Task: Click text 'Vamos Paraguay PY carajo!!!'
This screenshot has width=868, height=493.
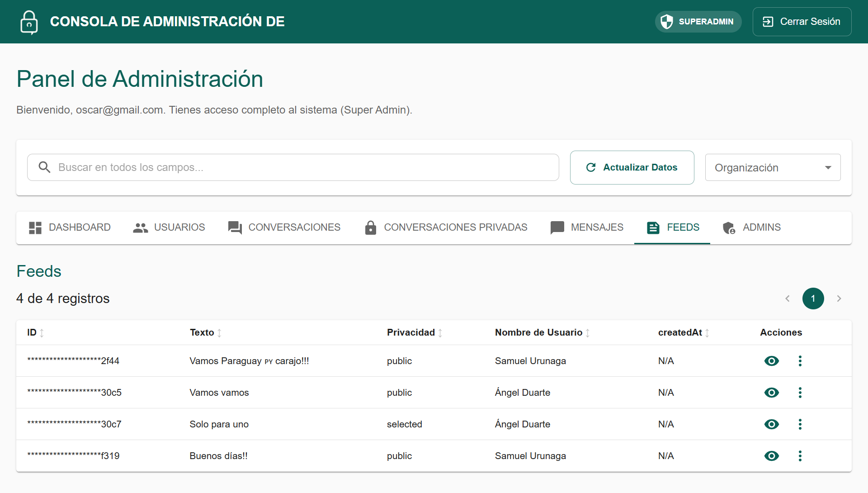Action: pos(249,361)
